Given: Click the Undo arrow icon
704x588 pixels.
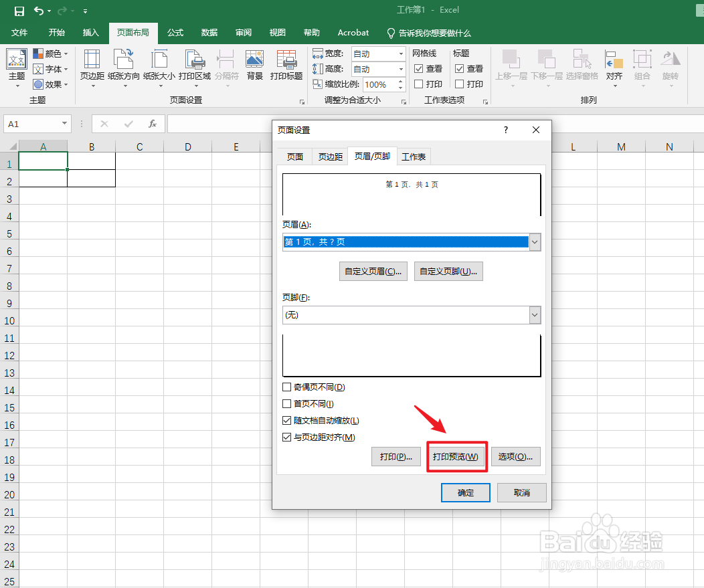Looking at the screenshot, I should click(x=39, y=11).
